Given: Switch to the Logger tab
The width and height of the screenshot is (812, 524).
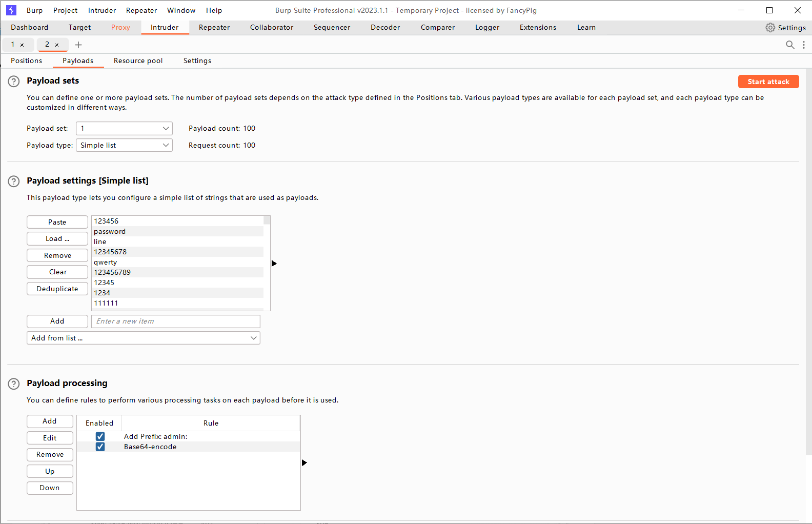Looking at the screenshot, I should (x=487, y=28).
